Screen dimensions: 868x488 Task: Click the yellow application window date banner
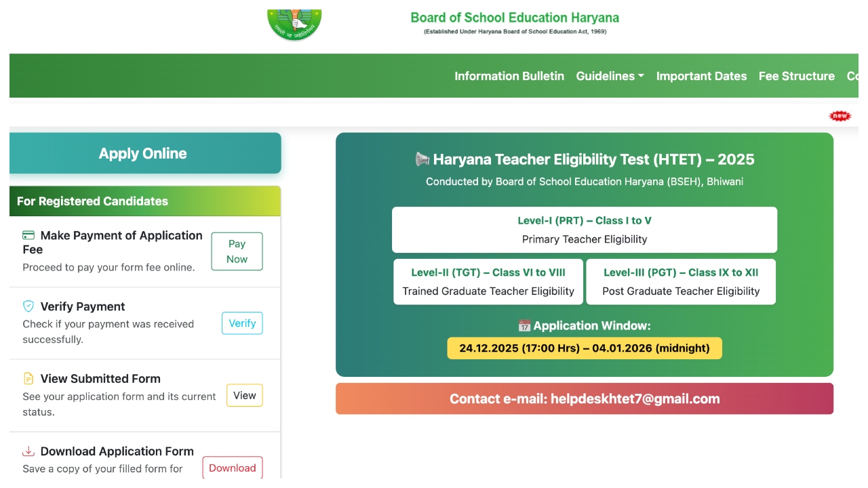pos(585,348)
